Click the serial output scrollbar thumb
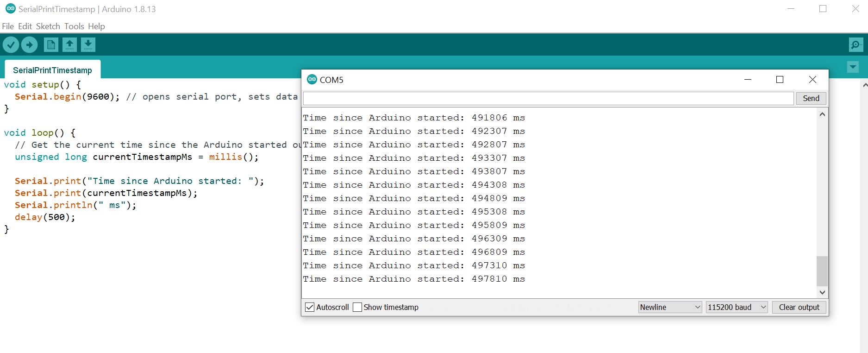 coord(822,271)
